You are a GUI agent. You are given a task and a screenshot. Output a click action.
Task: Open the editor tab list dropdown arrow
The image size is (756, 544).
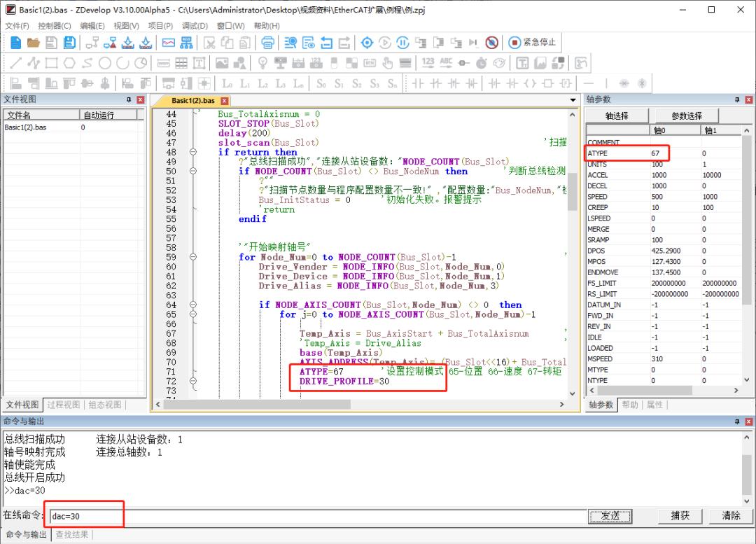573,101
